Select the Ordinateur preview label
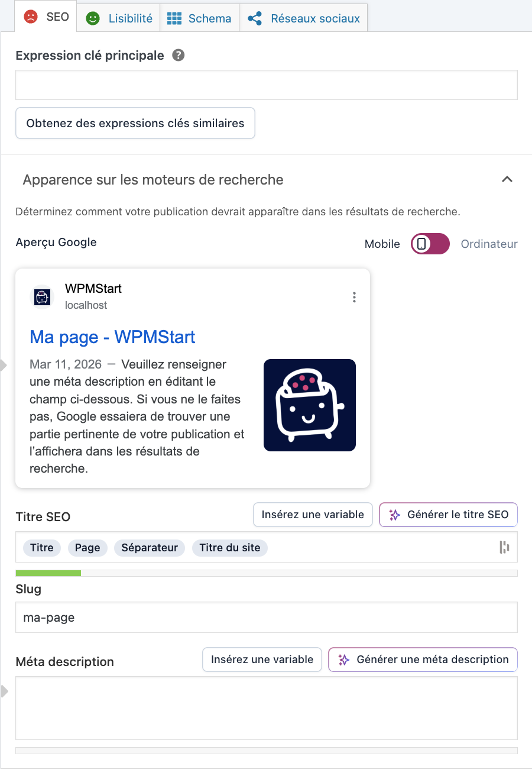The height and width of the screenshot is (769, 532). coord(489,244)
